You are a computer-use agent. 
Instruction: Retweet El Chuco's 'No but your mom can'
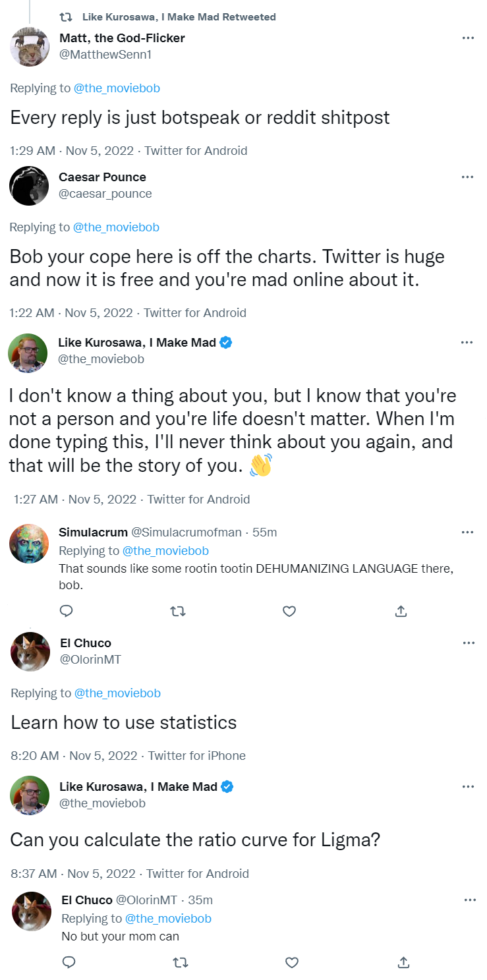[x=180, y=963]
